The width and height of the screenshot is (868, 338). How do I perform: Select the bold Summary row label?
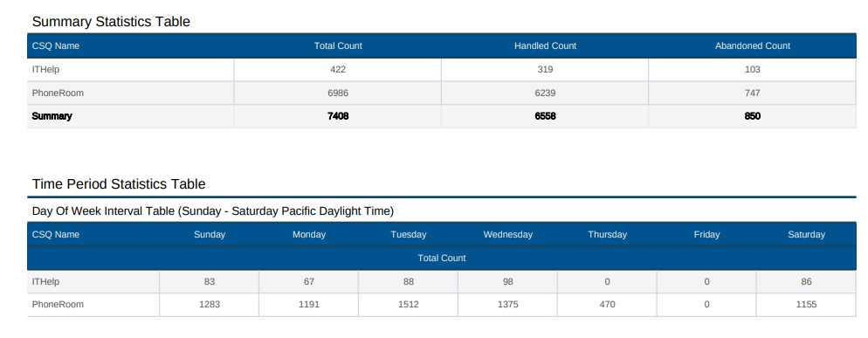(x=52, y=116)
